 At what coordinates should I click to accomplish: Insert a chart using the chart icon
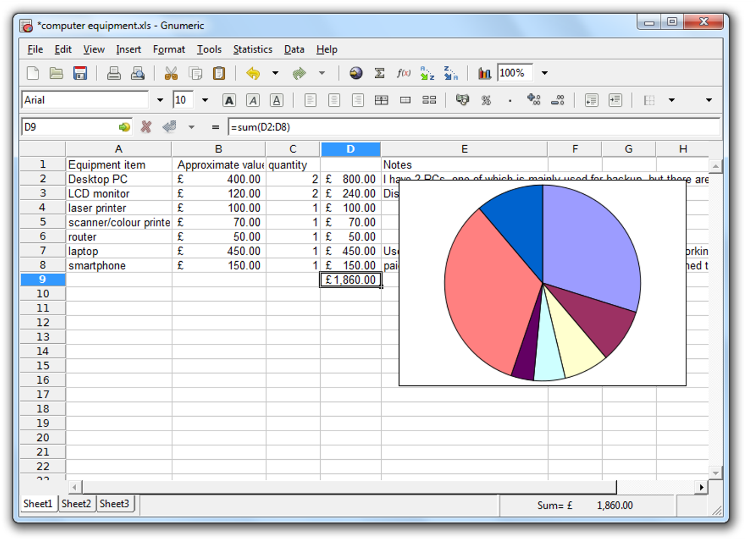tap(484, 73)
